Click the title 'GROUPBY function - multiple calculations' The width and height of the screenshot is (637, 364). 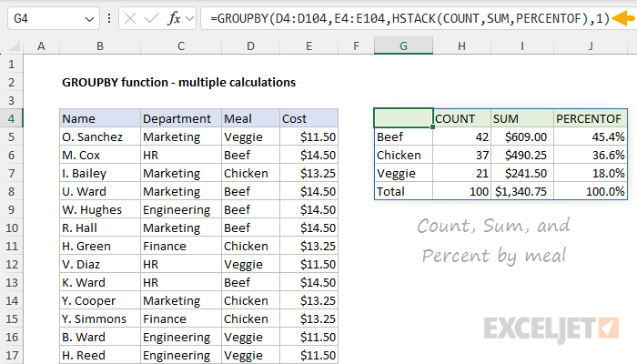[178, 83]
